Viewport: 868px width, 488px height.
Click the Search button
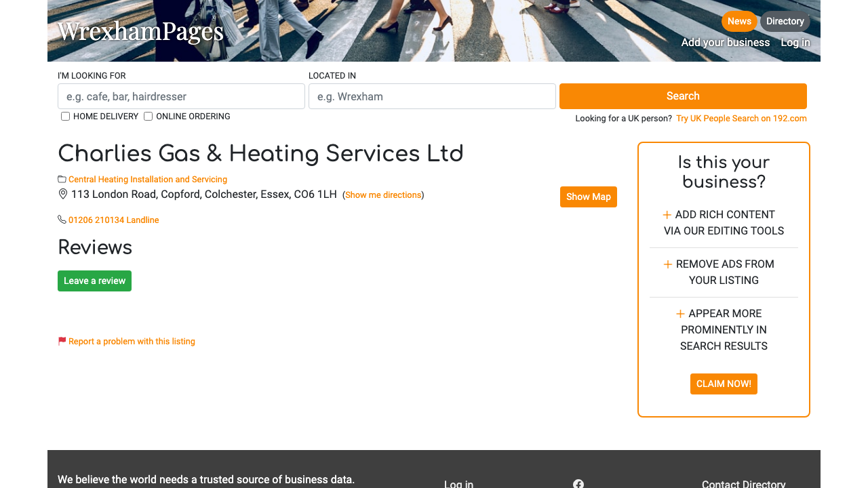pyautogui.click(x=683, y=96)
